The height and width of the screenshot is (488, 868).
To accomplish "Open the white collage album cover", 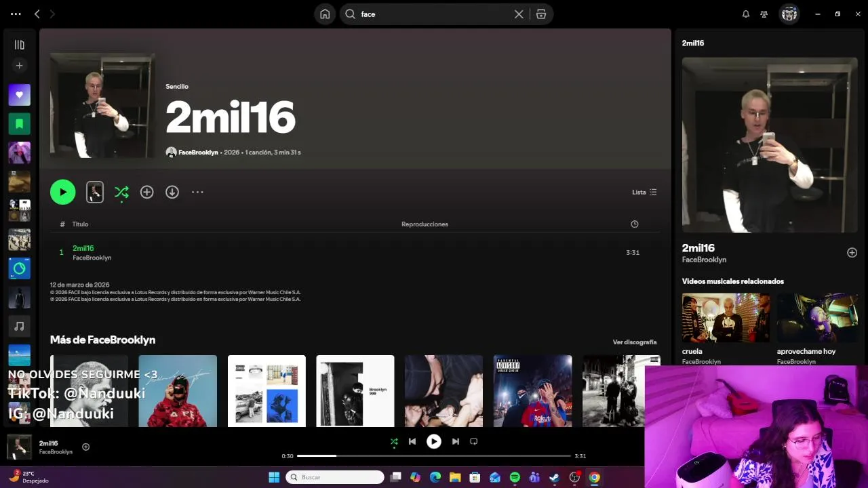I will (x=267, y=391).
